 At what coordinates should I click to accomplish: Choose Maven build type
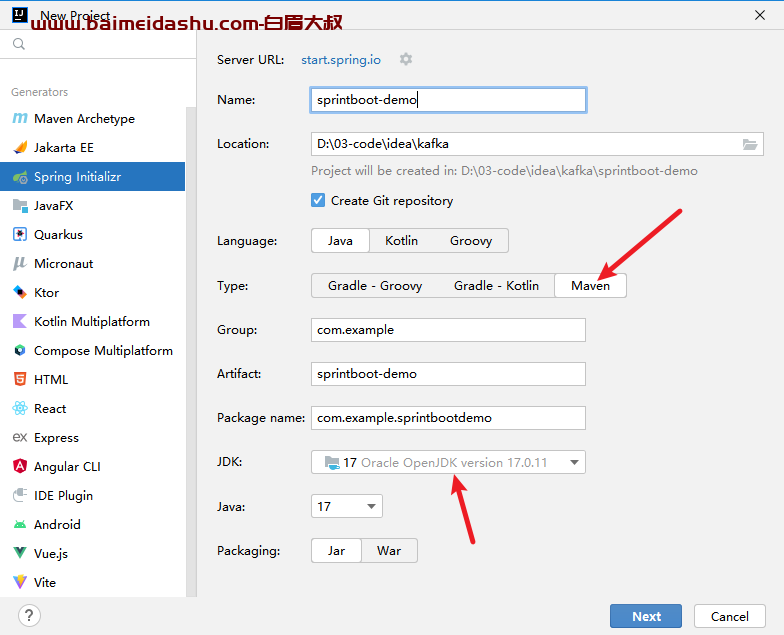pos(590,286)
